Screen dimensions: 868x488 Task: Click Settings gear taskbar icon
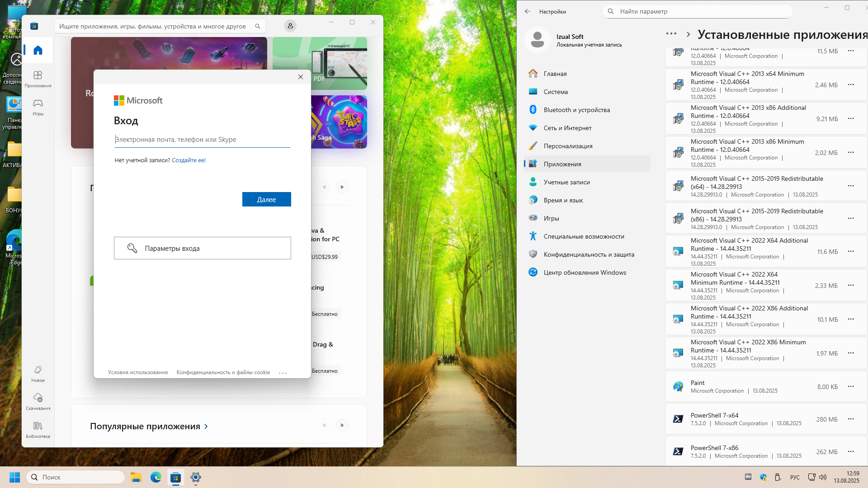pyautogui.click(x=196, y=477)
